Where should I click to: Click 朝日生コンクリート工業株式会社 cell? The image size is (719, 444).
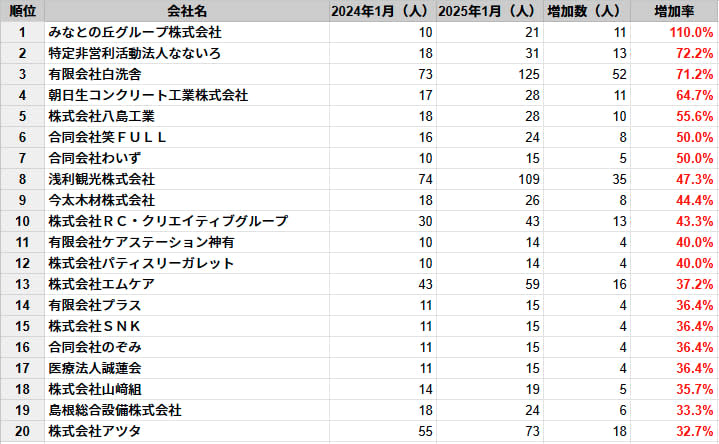pos(148,95)
